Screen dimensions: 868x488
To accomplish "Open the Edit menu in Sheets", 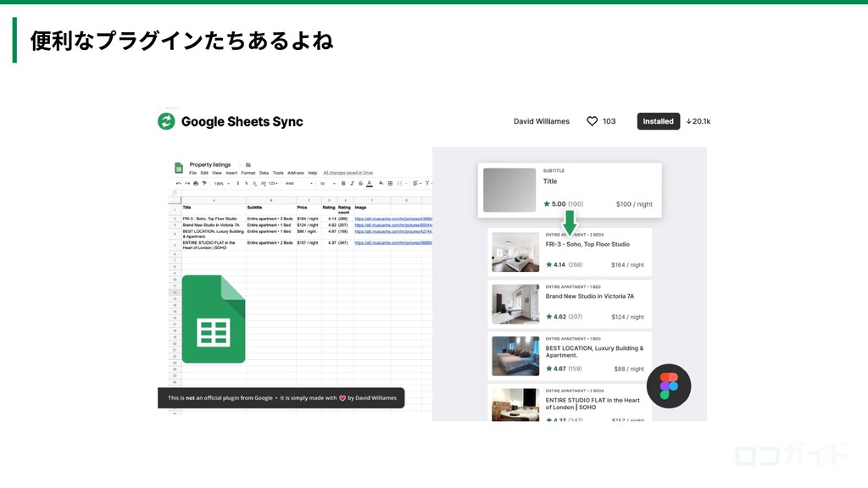I will 204,173.
